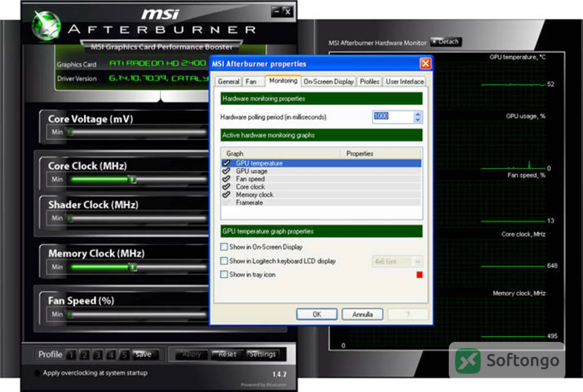Open the User Interface tab

tap(404, 81)
